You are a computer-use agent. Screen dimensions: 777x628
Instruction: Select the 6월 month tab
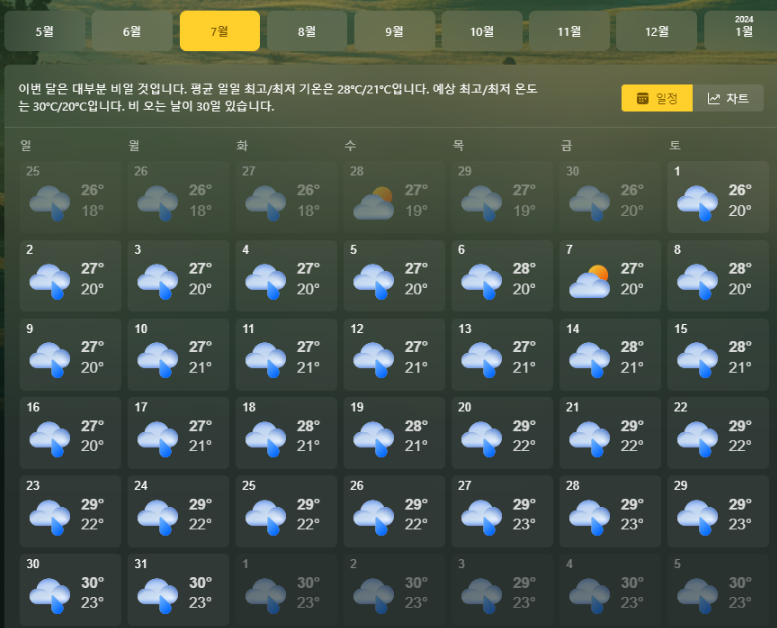132,31
